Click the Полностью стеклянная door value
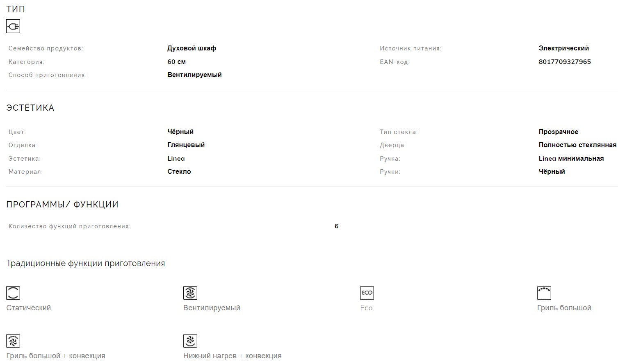 pyautogui.click(x=577, y=145)
